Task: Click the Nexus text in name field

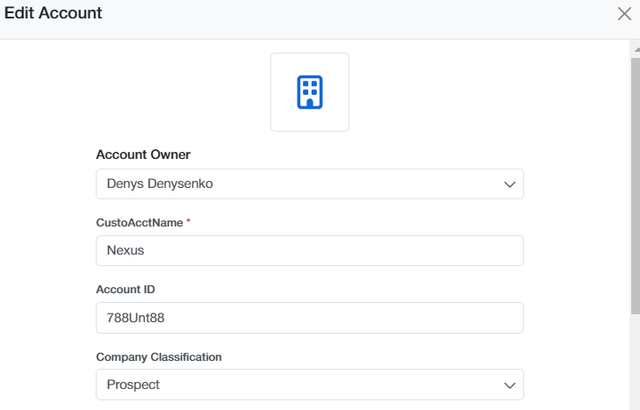Action: 125,250
